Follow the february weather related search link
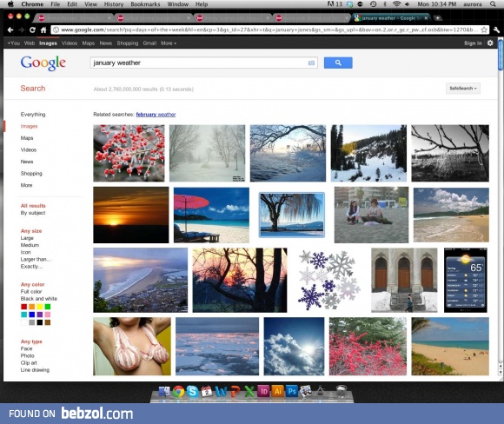The image size is (504, 424). click(156, 115)
